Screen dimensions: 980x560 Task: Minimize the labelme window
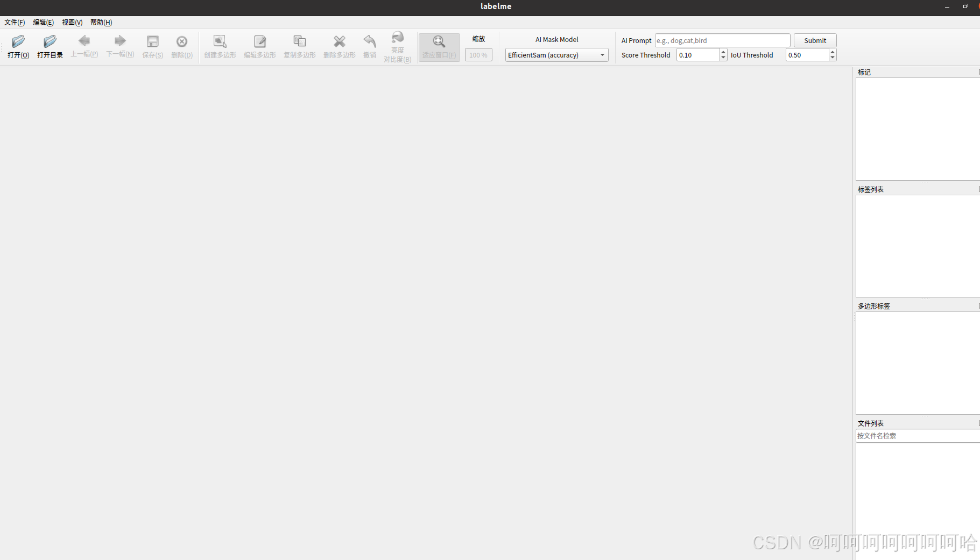click(x=947, y=6)
